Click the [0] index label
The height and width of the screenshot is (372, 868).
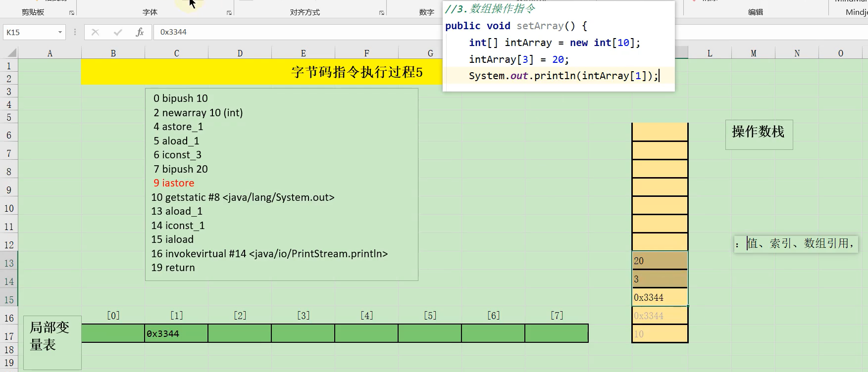coord(113,316)
